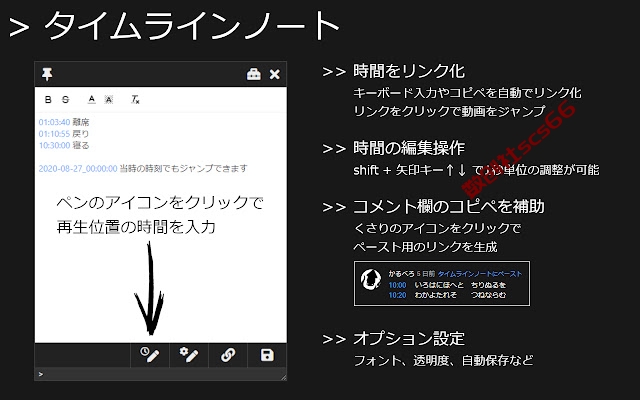This screenshot has height=400, width=640.
Task: Click the 10:00 timestamp in sample comment
Action: [x=397, y=285]
